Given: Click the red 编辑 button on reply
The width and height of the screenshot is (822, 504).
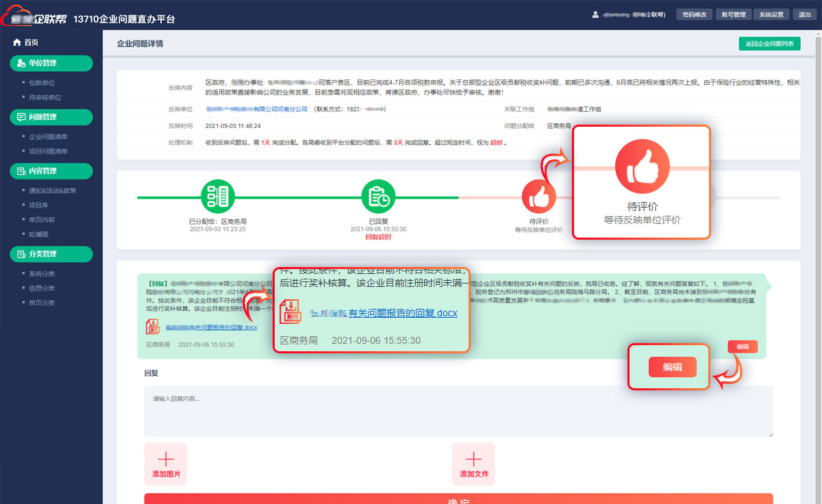Looking at the screenshot, I should pos(743,346).
